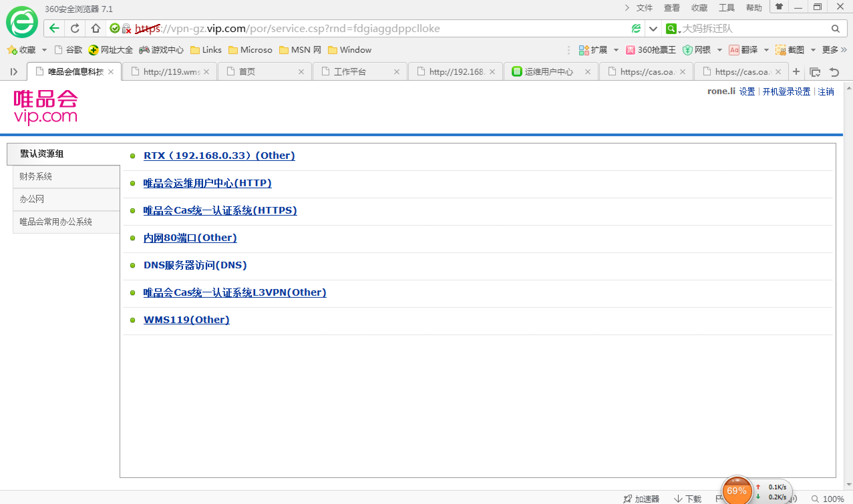853x504 pixels.
Task: Expand the 截图 dropdown arrow
Action: click(813, 50)
